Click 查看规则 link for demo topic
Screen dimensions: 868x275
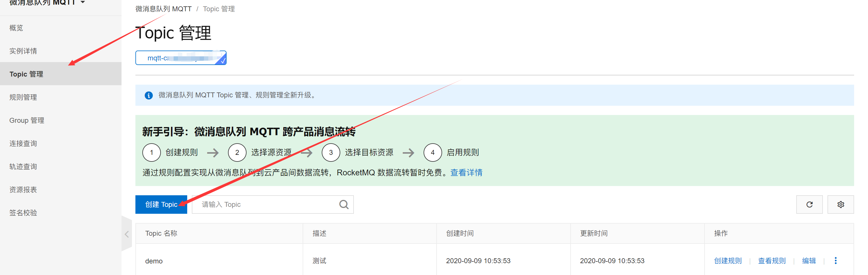coord(772,261)
